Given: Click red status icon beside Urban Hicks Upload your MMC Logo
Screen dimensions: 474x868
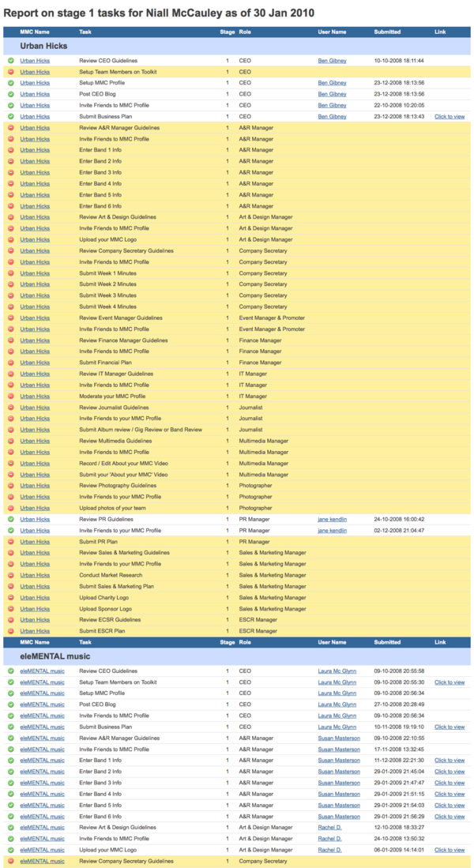Looking at the screenshot, I should pos(11,239).
